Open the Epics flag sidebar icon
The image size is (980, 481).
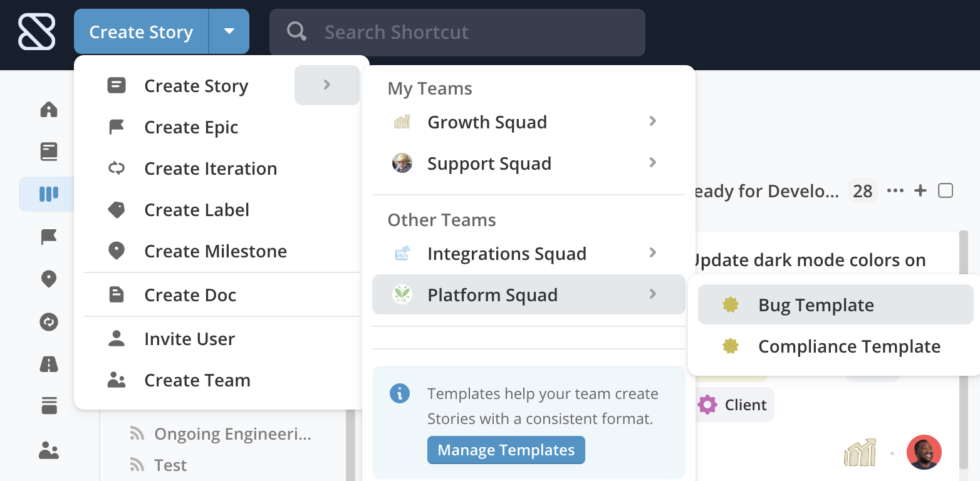(49, 237)
